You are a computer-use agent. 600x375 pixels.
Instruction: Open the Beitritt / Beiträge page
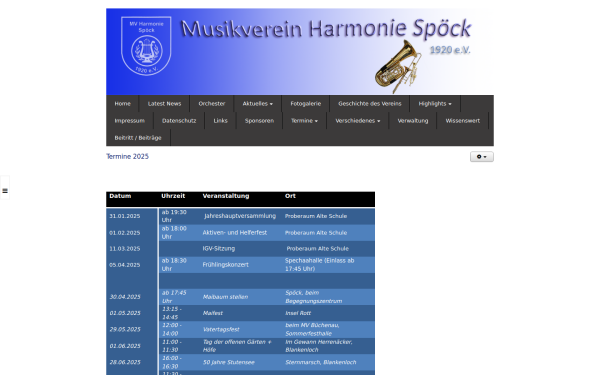(138, 138)
